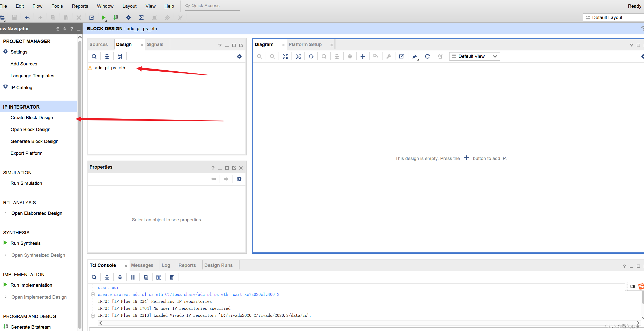Zoom out on the Diagram
Viewport: 644px width, 331px height.
pyautogui.click(x=272, y=56)
